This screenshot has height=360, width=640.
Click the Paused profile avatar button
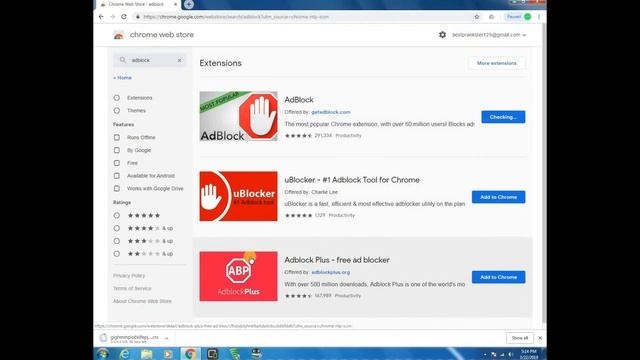pos(518,17)
